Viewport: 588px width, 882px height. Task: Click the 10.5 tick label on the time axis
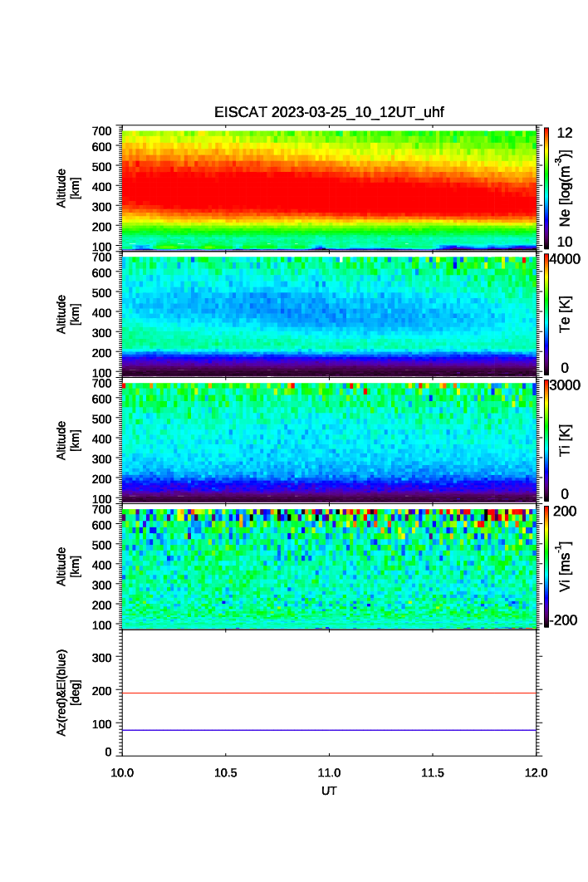pos(226,772)
